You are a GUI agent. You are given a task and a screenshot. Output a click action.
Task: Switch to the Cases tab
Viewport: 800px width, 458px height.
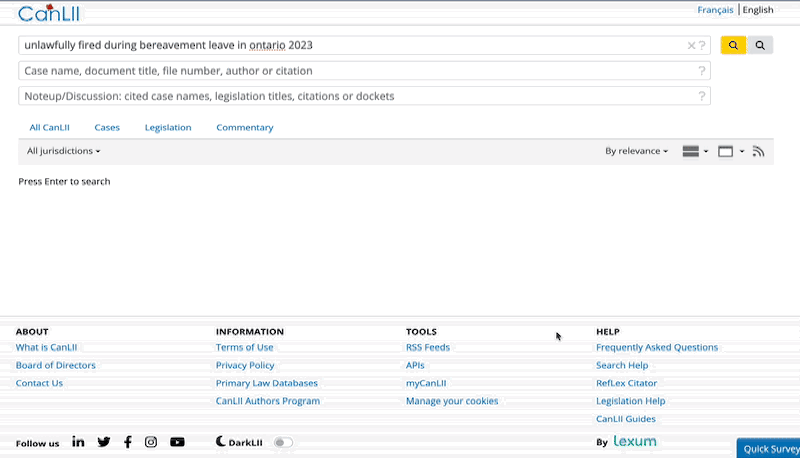[107, 127]
